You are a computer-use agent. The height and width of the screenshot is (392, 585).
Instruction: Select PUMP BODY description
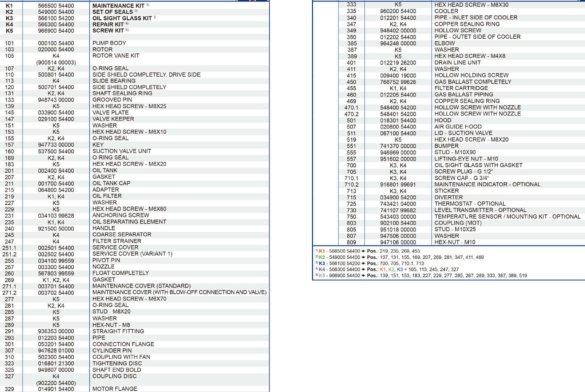coord(109,43)
